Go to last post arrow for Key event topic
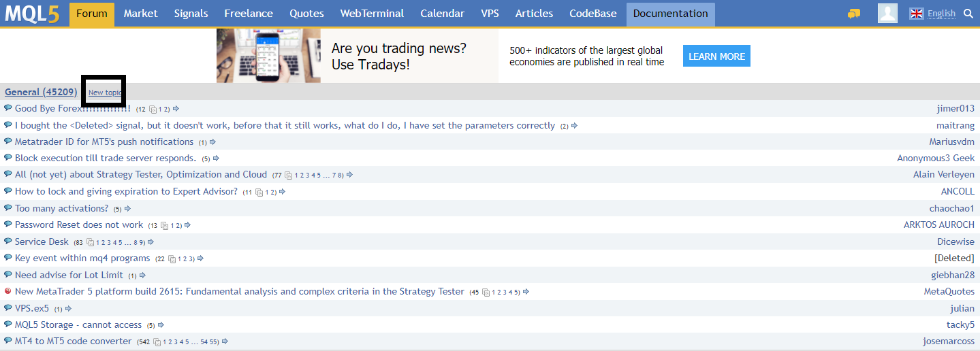Screen dimensions: 980x351 point(200,258)
